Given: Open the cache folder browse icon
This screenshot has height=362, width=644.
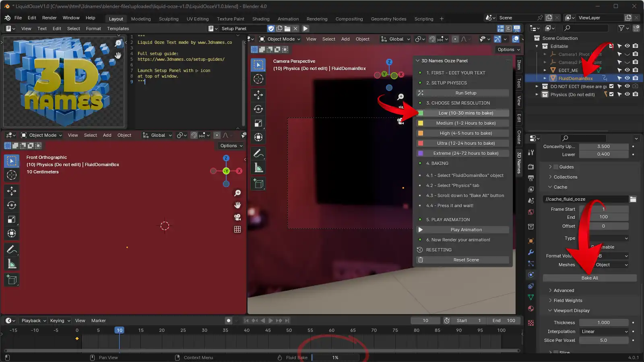Looking at the screenshot, I should (x=633, y=199).
